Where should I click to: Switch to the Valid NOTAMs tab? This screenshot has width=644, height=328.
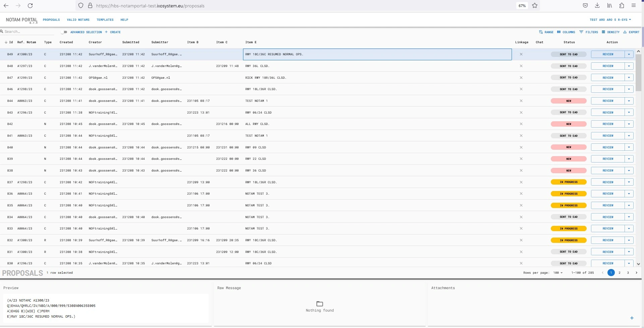pyautogui.click(x=78, y=20)
